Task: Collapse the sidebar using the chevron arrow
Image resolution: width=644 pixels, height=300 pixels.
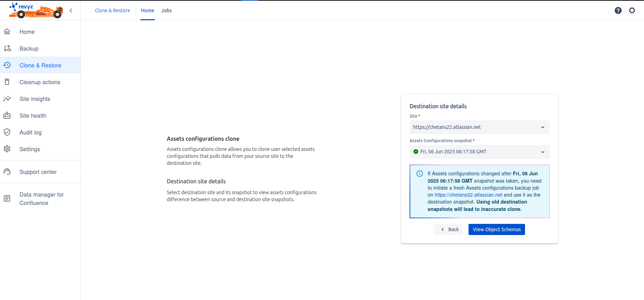Action: click(x=71, y=10)
